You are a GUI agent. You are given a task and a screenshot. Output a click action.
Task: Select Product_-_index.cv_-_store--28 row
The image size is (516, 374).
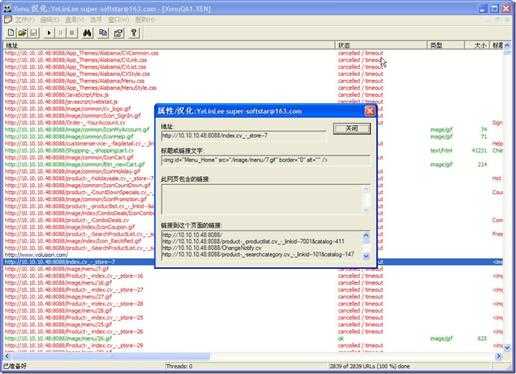point(74,304)
